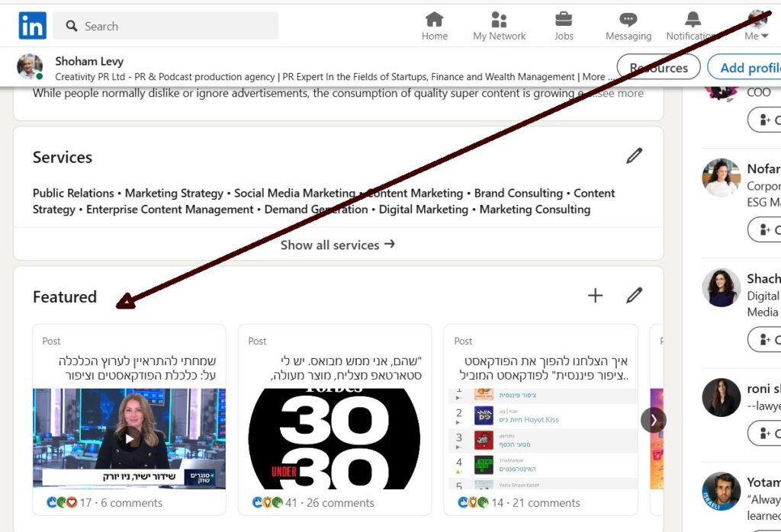Open the Forbes 30 Under 30 post image
The height and width of the screenshot is (532, 781).
(334, 438)
